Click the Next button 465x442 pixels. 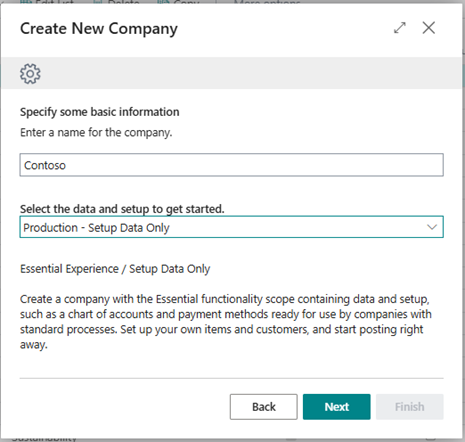pos(336,407)
